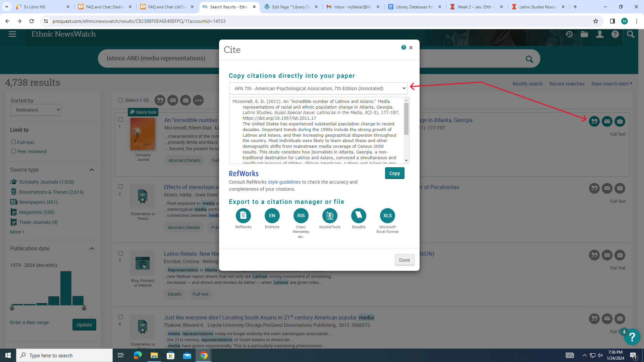Click cite quote icon for first result
The width and height of the screenshot is (644, 362).
pos(594,121)
